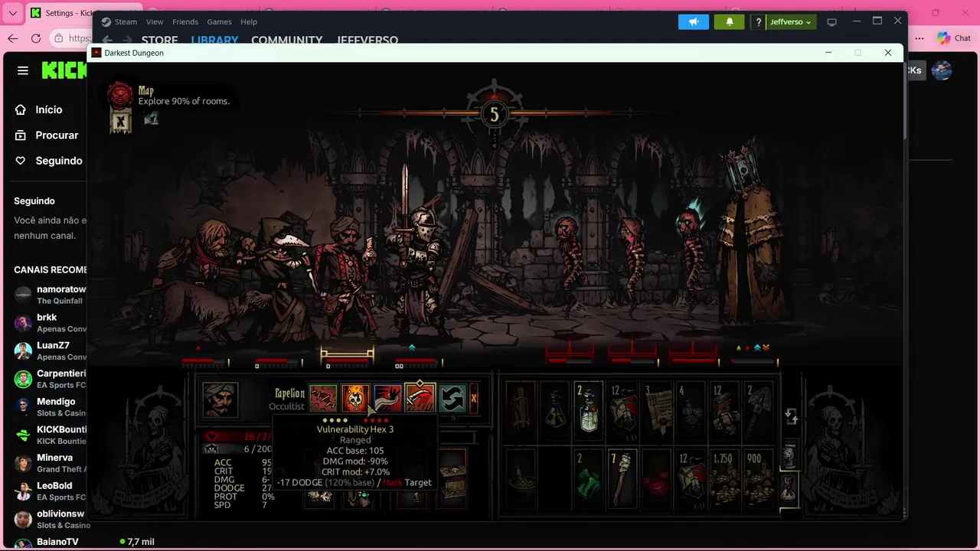Open the Kick hamburger menu
The height and width of the screenshot is (551, 980).
[x=23, y=70]
